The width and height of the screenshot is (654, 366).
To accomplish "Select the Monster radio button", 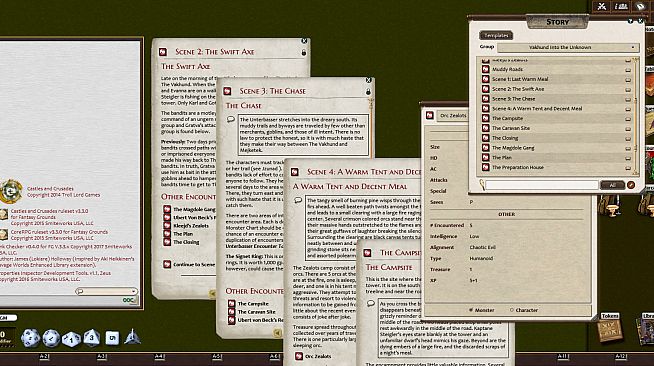I will click(471, 310).
